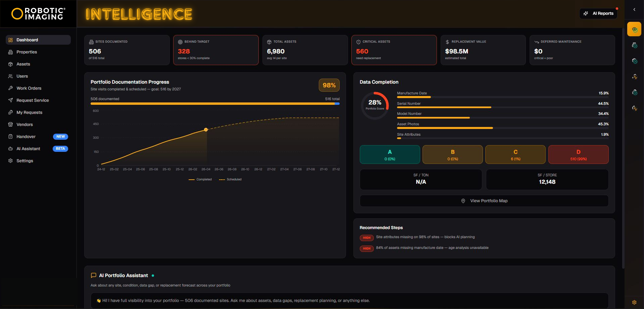Click the Robotic Imaging logo

point(37,13)
